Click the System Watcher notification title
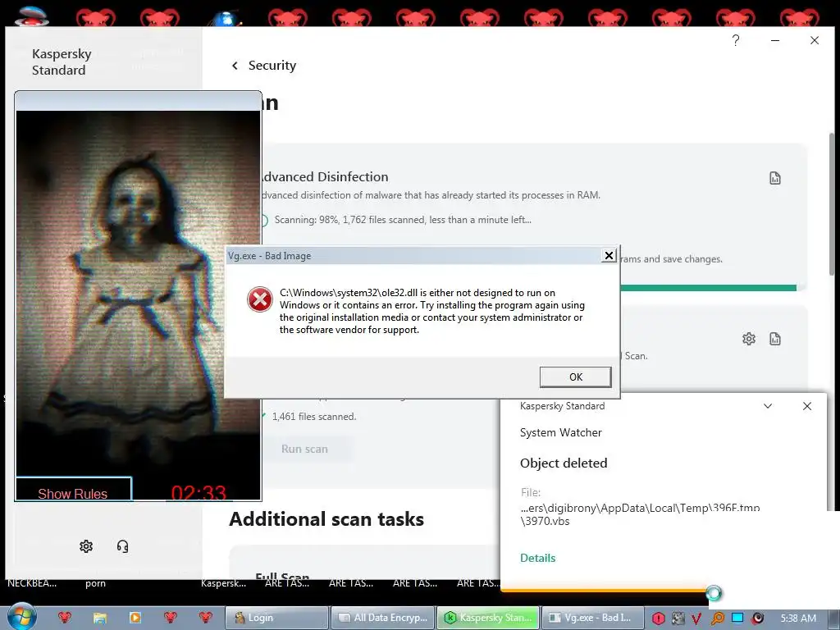840x630 pixels. (x=560, y=432)
